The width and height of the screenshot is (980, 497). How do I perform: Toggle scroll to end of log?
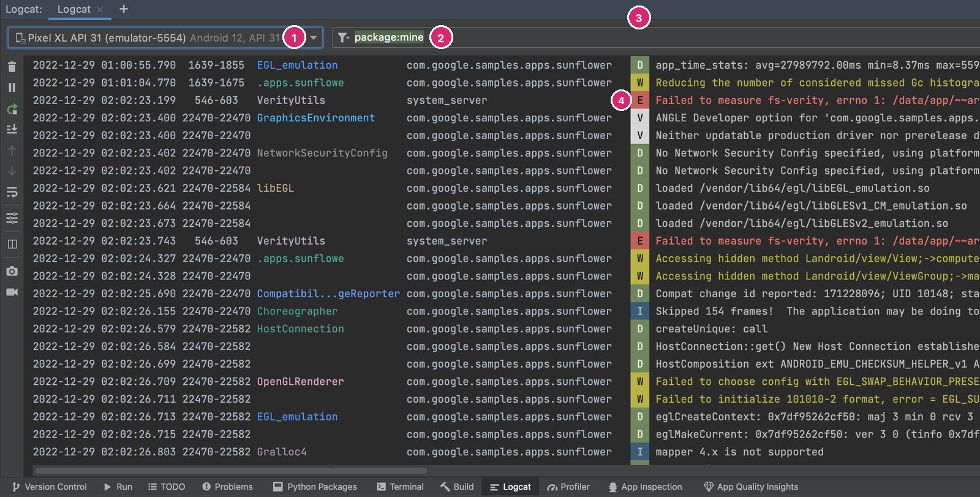[12, 129]
